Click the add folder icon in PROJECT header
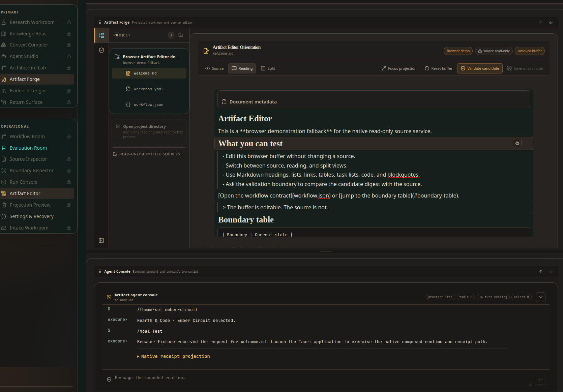 click(181, 35)
